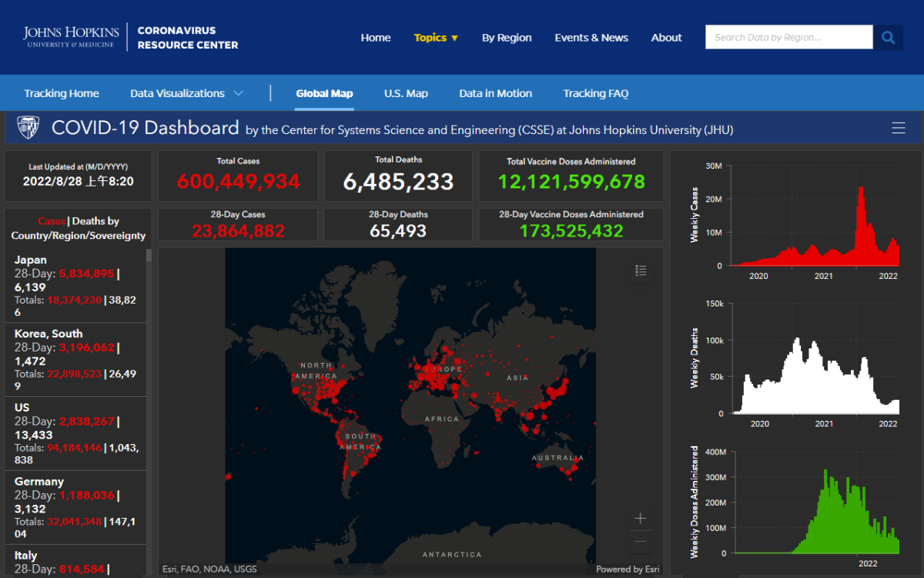924x578 pixels.
Task: Open the map legend list icon
Action: [641, 271]
